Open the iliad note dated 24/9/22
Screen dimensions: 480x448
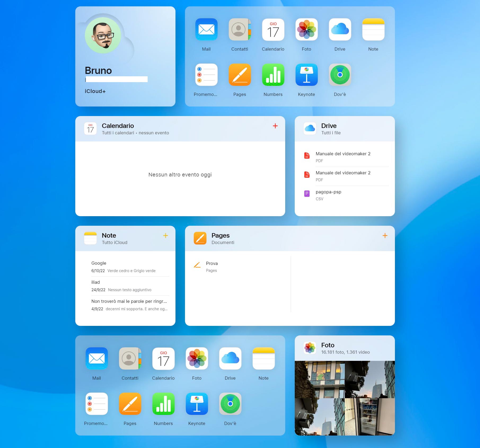130,286
